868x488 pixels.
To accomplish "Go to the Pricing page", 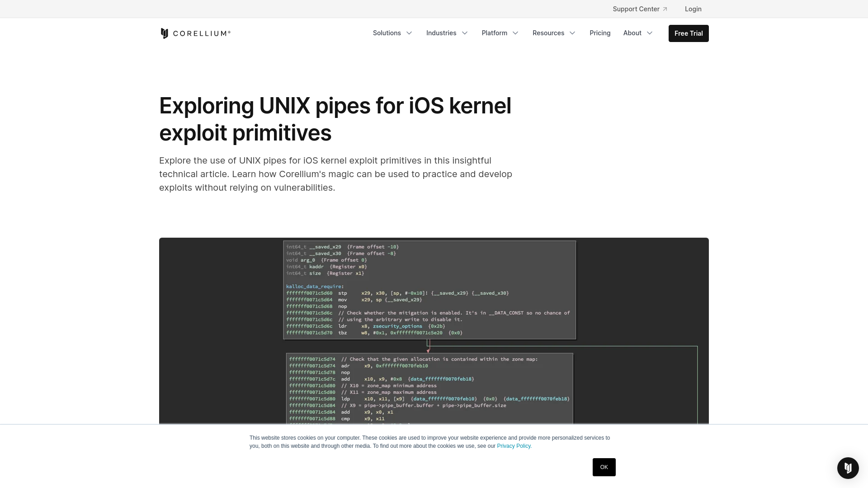I will click(x=600, y=33).
